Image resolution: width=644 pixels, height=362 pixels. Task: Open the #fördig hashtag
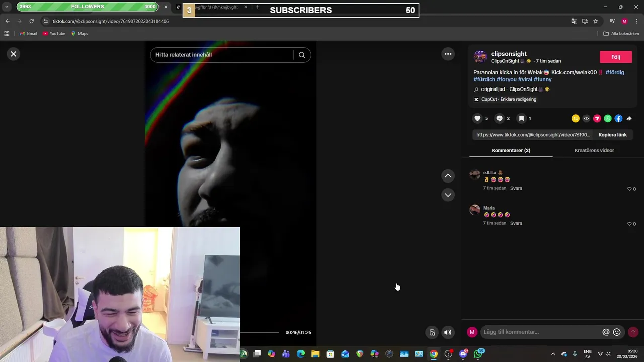click(615, 72)
